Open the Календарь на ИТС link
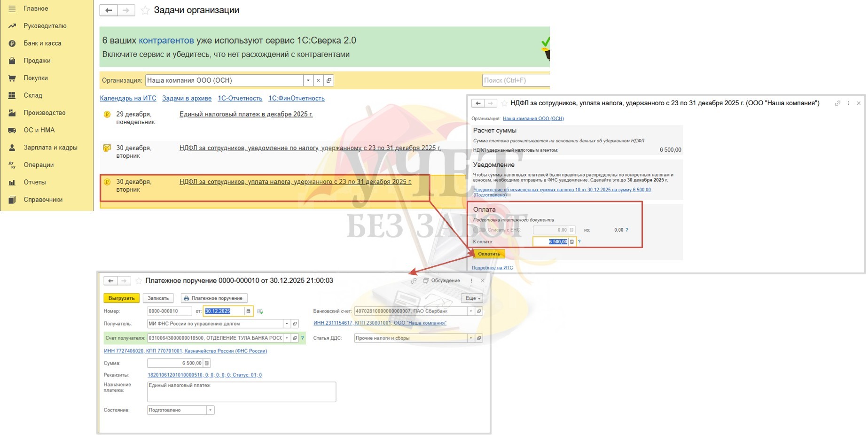 (128, 98)
